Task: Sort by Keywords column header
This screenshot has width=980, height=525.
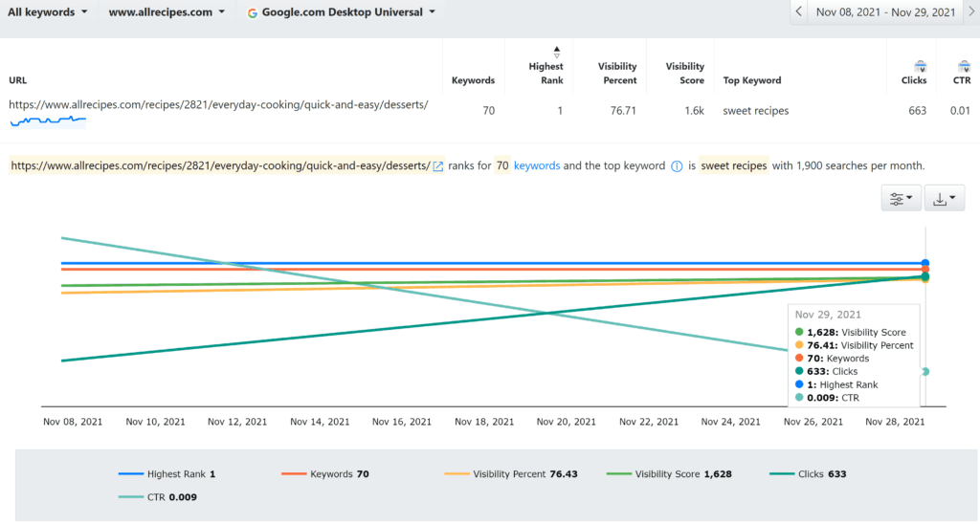Action: [473, 80]
